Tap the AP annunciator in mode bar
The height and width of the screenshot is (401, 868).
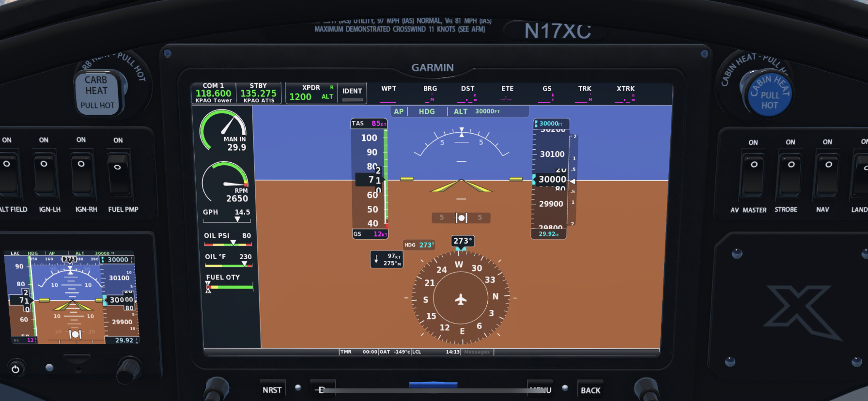399,111
